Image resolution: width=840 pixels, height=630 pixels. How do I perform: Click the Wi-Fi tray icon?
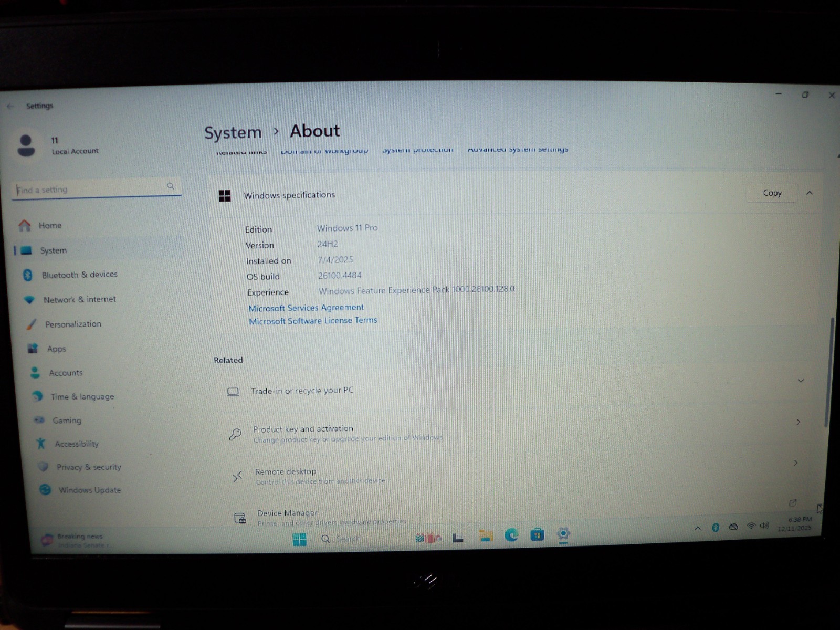pyautogui.click(x=751, y=526)
